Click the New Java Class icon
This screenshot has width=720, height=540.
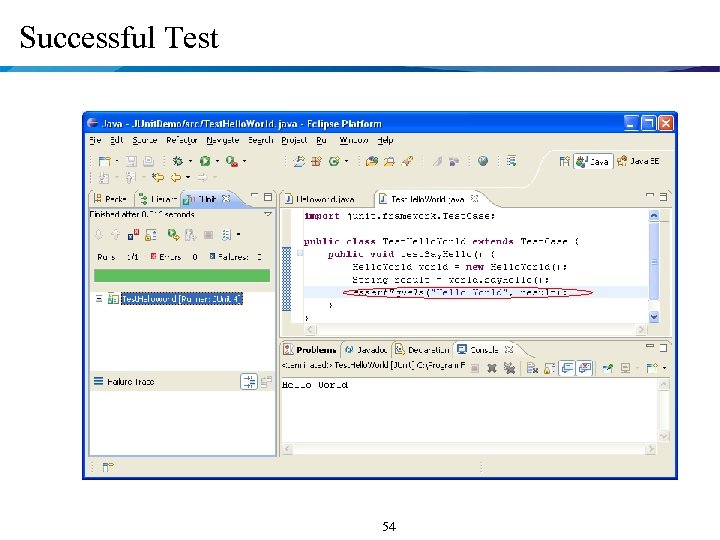334,161
